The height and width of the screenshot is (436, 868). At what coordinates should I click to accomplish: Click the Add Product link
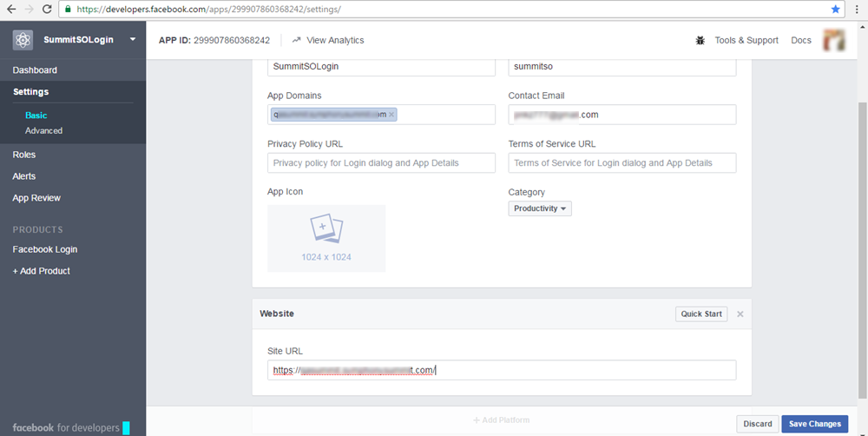click(x=41, y=271)
